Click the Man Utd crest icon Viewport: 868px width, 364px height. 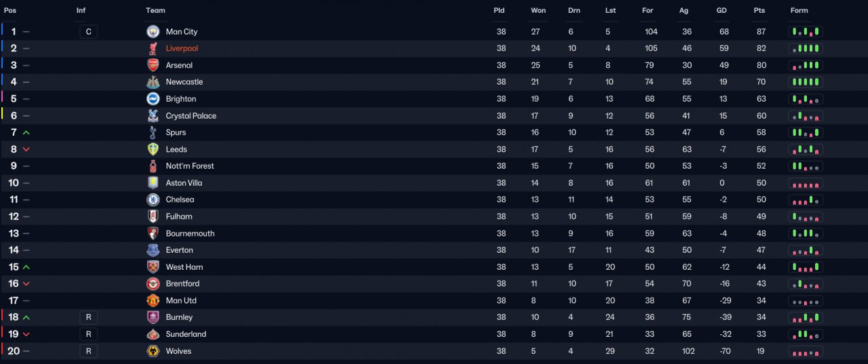click(x=153, y=300)
